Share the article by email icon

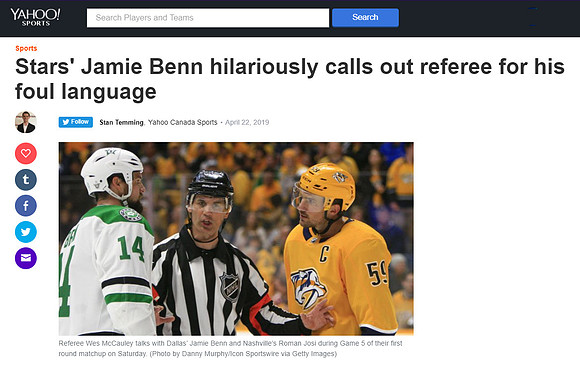26,258
